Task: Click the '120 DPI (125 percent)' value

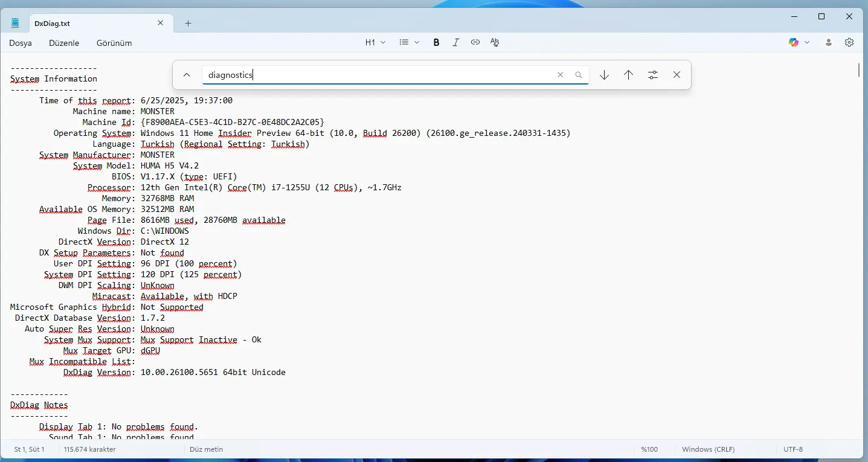Action: point(191,274)
